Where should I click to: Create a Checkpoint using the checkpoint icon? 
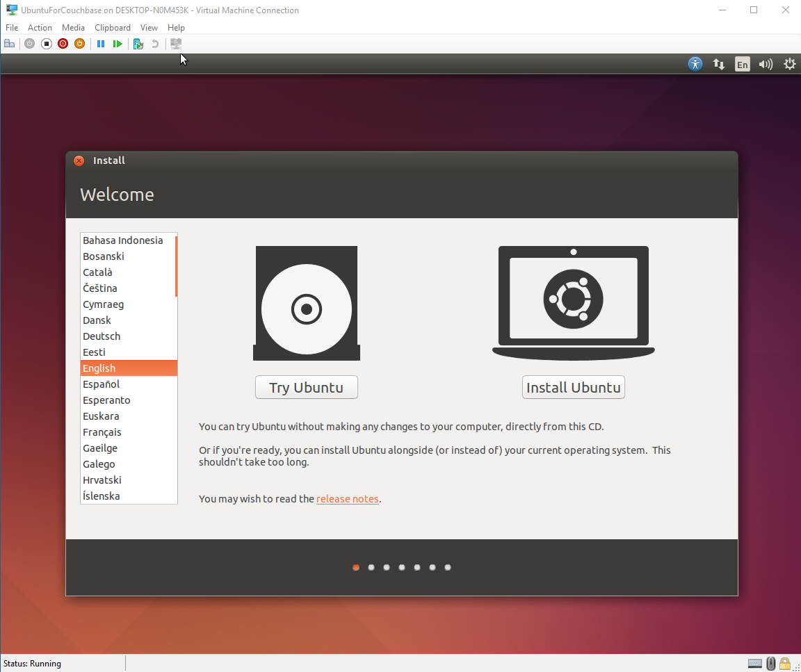[138, 43]
